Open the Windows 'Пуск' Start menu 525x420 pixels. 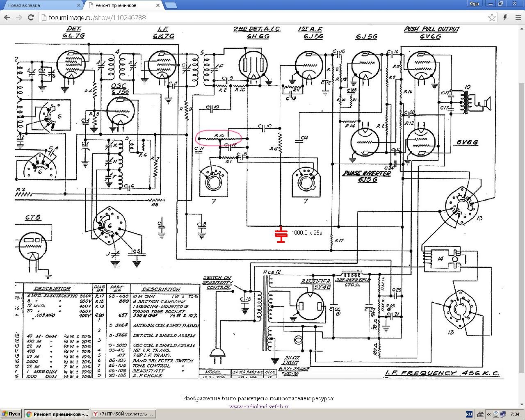[11, 414]
